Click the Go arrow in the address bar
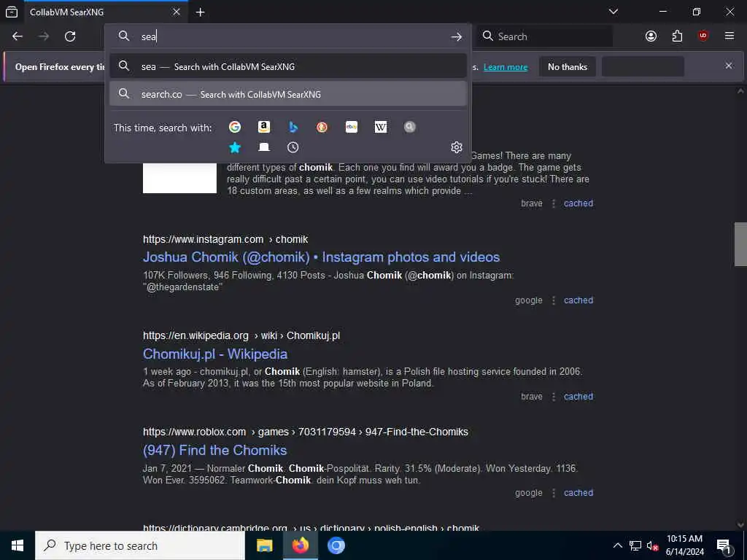The image size is (747, 560). (457, 36)
